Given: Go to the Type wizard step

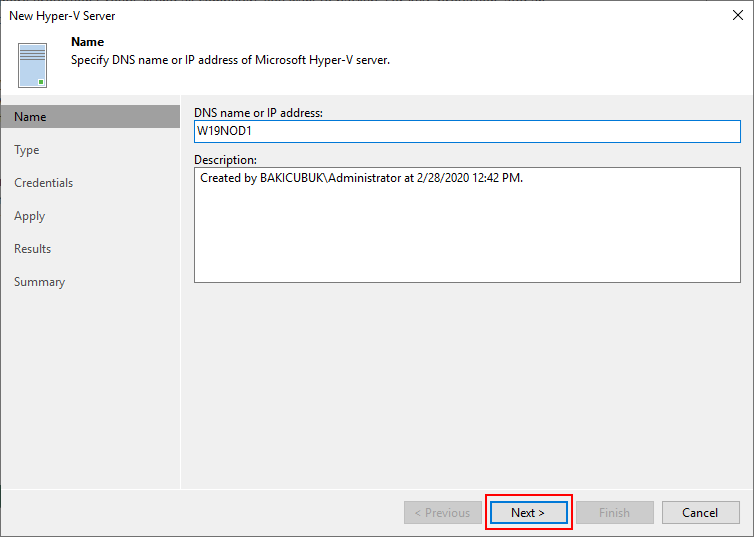Looking at the screenshot, I should point(27,150).
